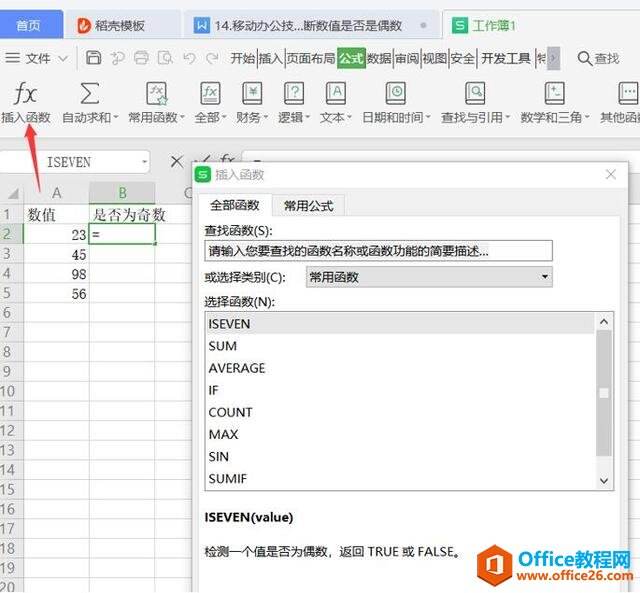Expand the 逻辑 dropdown arrow
This screenshot has width=640, height=593.
tap(307, 118)
